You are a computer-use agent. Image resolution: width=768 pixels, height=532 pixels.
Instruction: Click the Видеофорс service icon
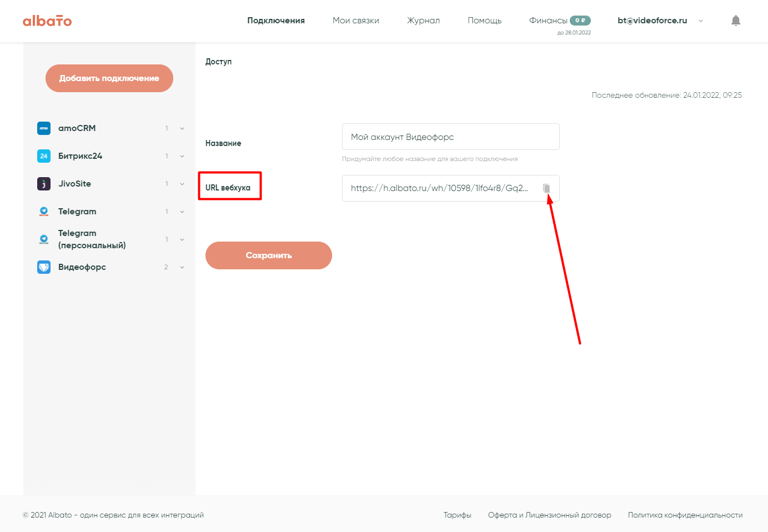44,267
